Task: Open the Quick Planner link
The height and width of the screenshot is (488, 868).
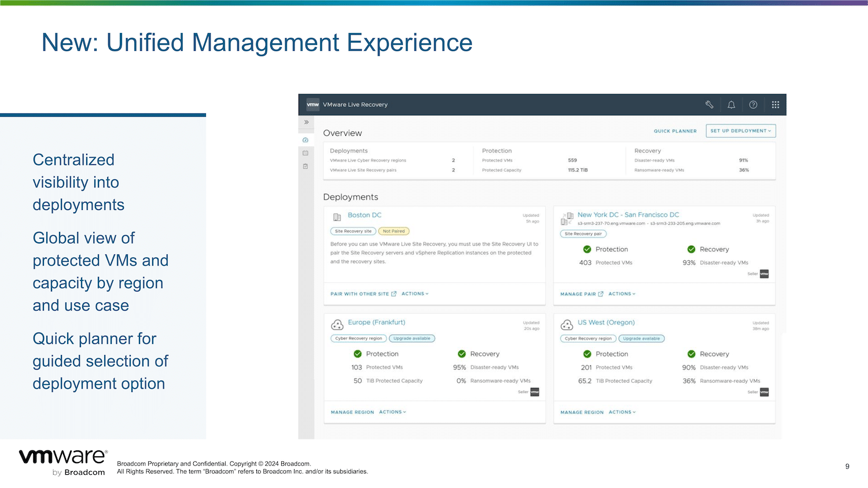Action: click(675, 131)
